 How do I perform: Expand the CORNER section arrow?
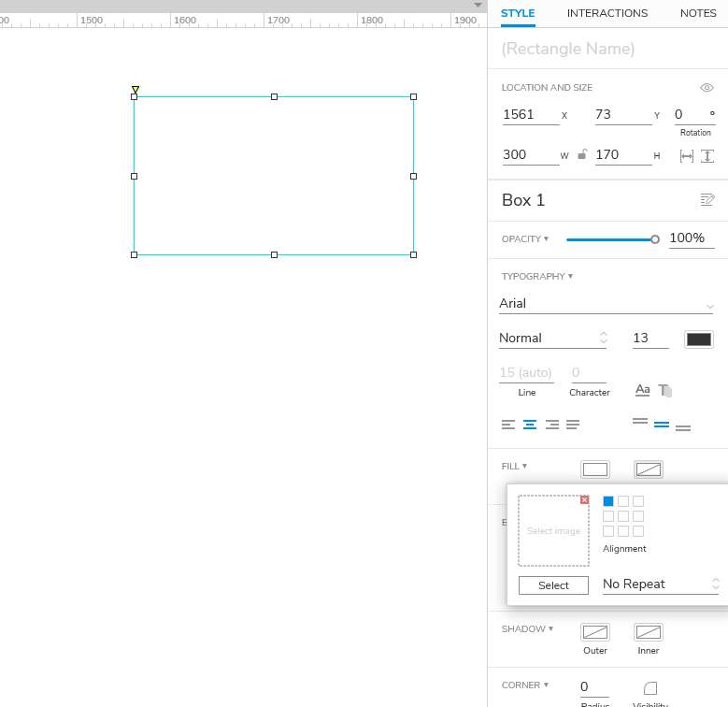coord(546,685)
